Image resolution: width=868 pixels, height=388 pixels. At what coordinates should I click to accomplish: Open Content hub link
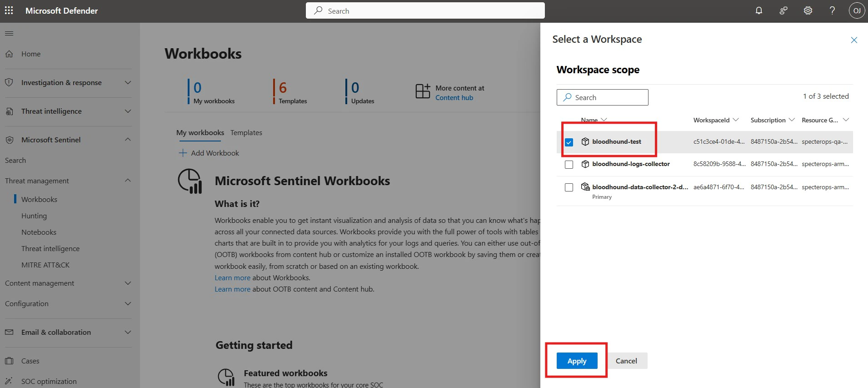pos(454,98)
